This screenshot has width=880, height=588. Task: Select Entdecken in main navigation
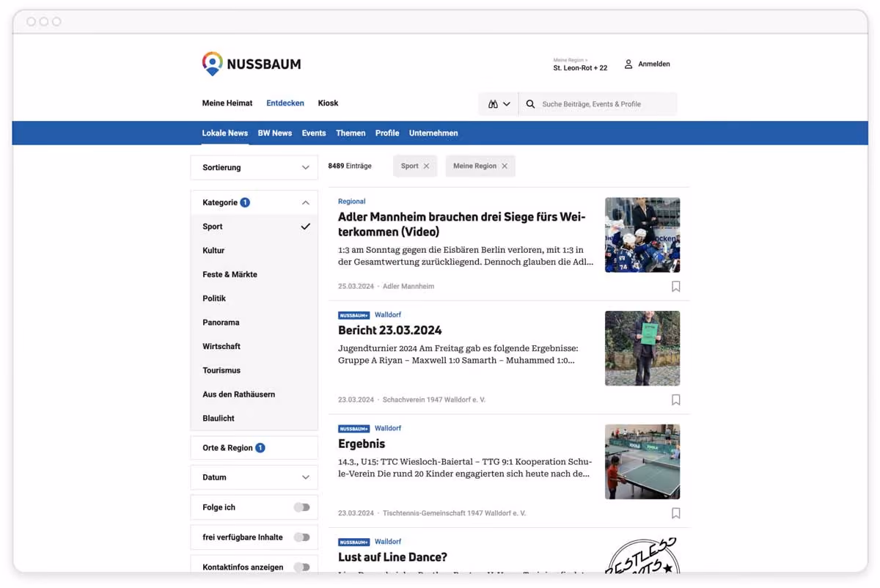pyautogui.click(x=285, y=103)
